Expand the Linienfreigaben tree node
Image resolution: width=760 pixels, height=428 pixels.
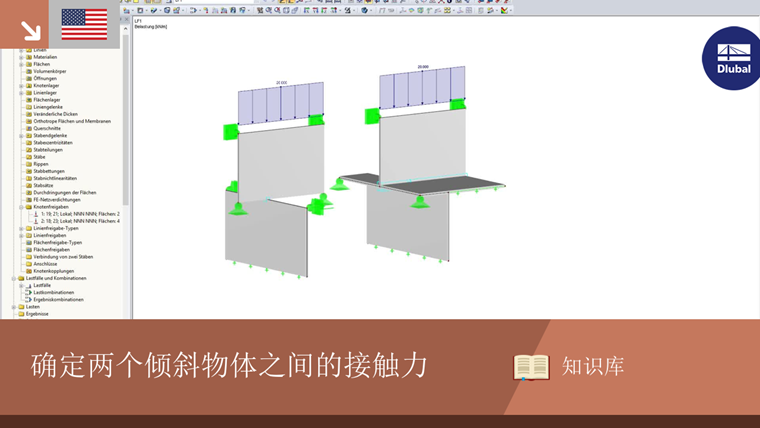click(x=21, y=236)
